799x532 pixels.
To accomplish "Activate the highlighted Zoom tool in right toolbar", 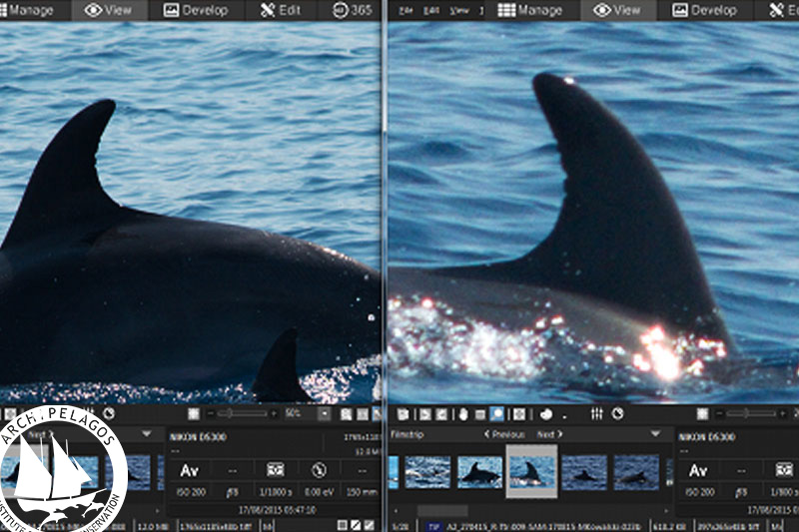I will click(497, 413).
